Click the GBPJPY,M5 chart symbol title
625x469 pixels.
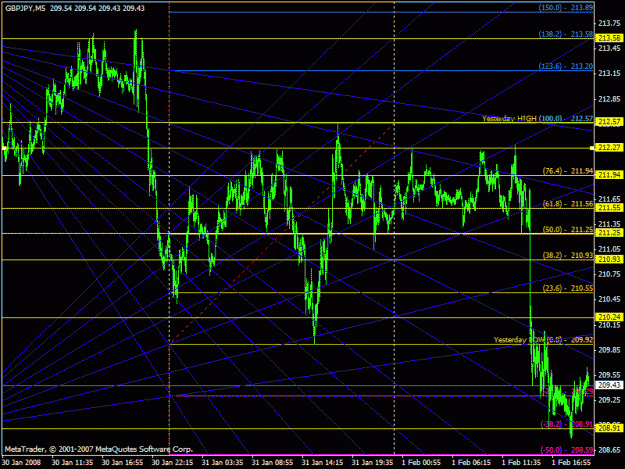click(25, 8)
